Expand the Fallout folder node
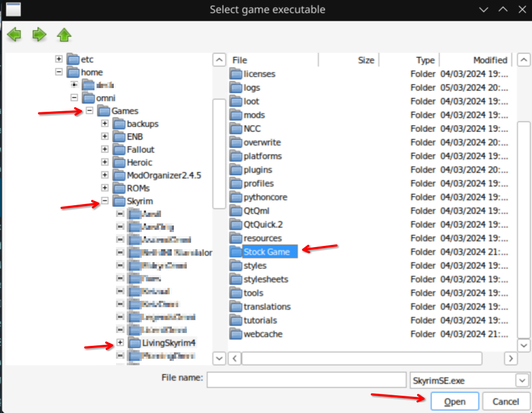This screenshot has width=532, height=413. coord(105,150)
